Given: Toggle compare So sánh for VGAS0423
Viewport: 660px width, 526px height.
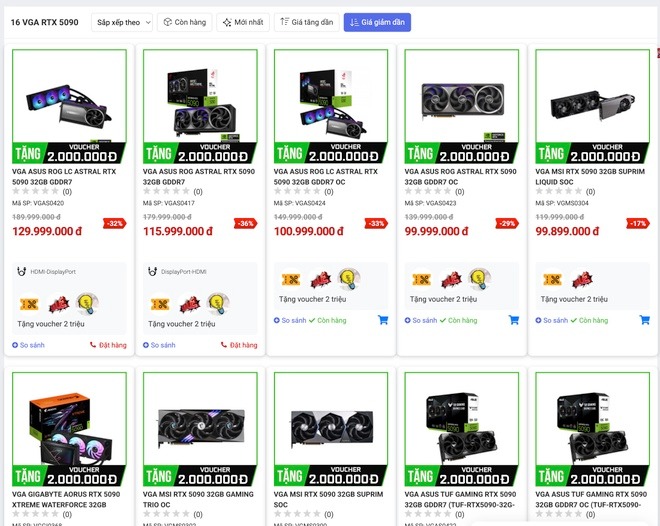Looking at the screenshot, I should pyautogui.click(x=420, y=320).
